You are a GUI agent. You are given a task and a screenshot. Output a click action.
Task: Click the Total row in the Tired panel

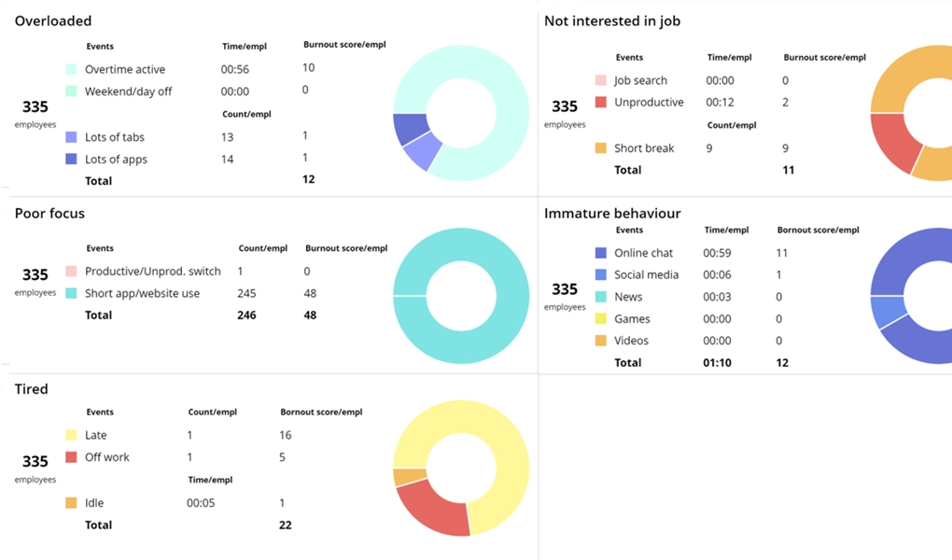coord(99,525)
